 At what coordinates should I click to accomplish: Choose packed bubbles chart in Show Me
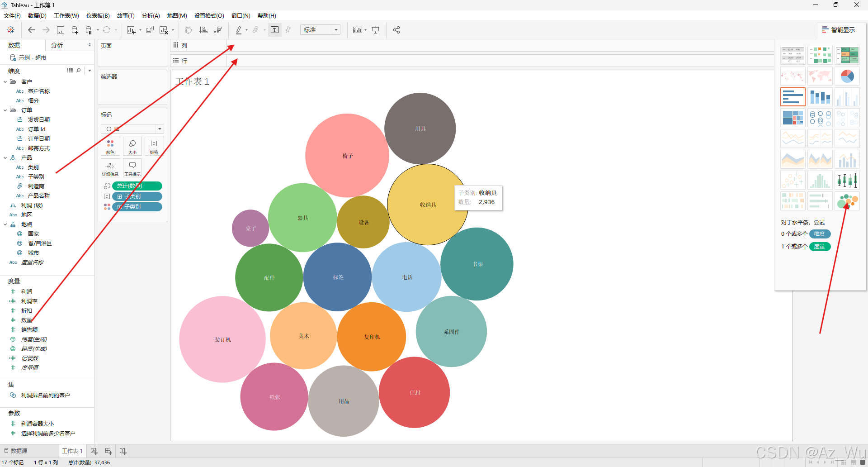847,201
